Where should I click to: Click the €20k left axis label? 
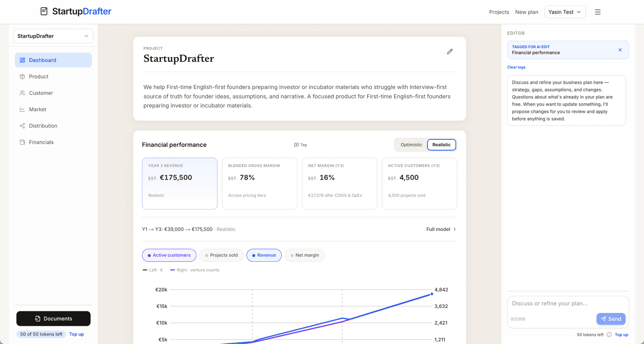tap(161, 290)
